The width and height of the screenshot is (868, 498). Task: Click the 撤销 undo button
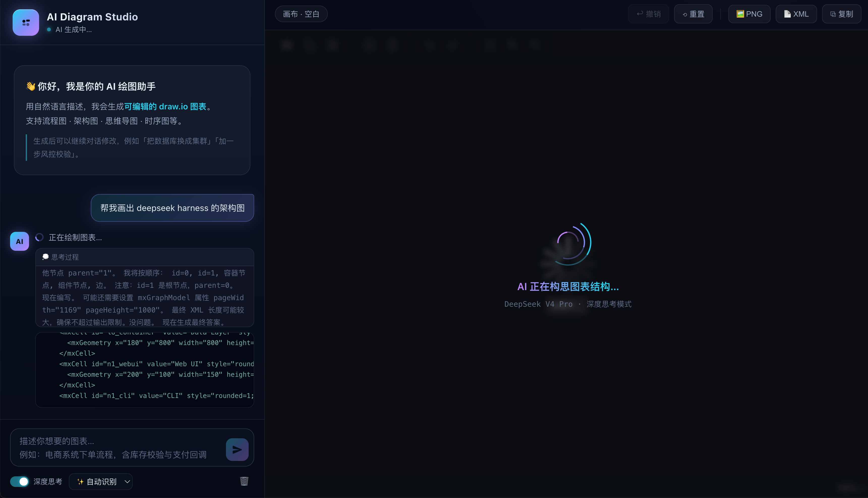pyautogui.click(x=648, y=14)
